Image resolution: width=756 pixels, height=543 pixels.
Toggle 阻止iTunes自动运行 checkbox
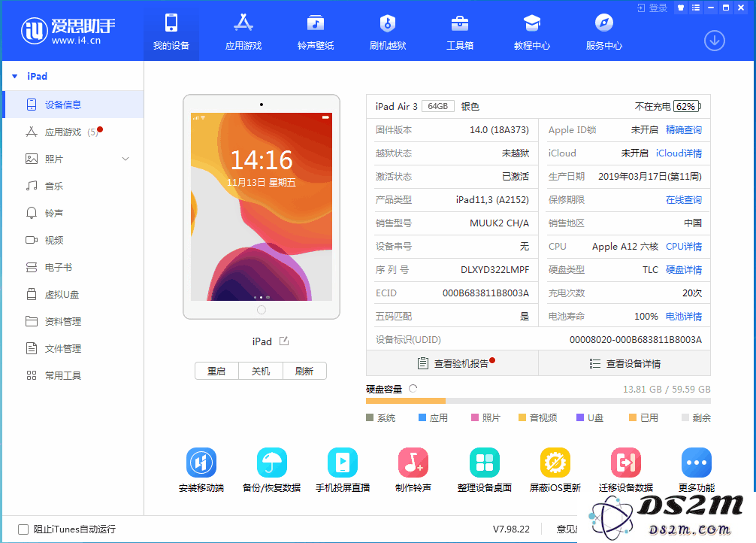click(23, 529)
